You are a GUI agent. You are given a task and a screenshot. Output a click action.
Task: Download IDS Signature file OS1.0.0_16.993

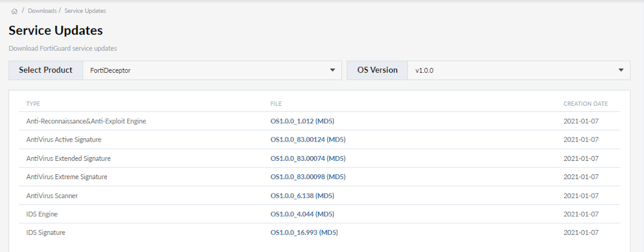294,233
